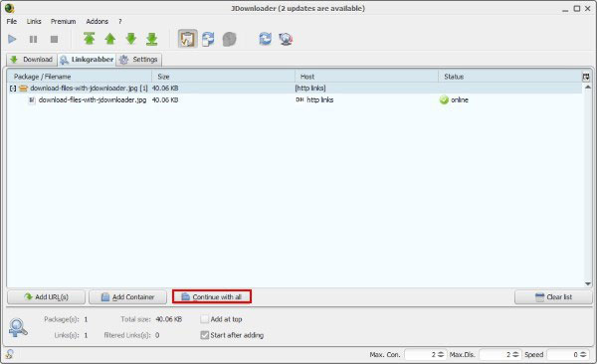This screenshot has width=597, height=364.
Task: Click the JDownloader logo in the title bar
Action: tap(10, 8)
